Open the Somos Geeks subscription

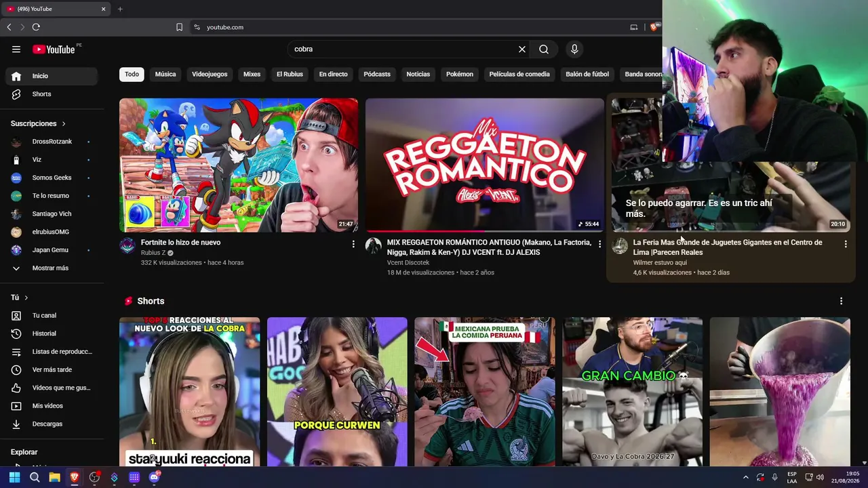coord(52,178)
